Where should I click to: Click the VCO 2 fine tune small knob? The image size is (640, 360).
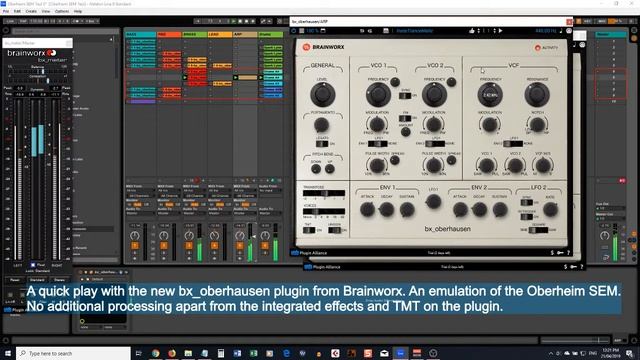coord(451,82)
